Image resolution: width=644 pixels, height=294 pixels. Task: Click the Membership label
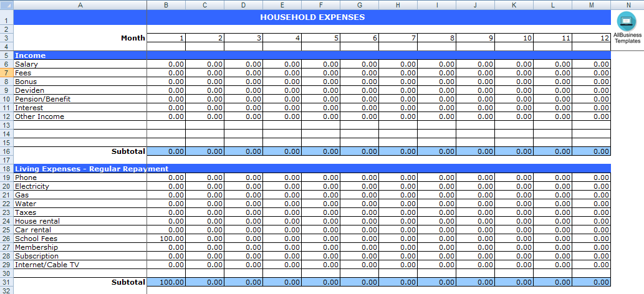click(36, 247)
